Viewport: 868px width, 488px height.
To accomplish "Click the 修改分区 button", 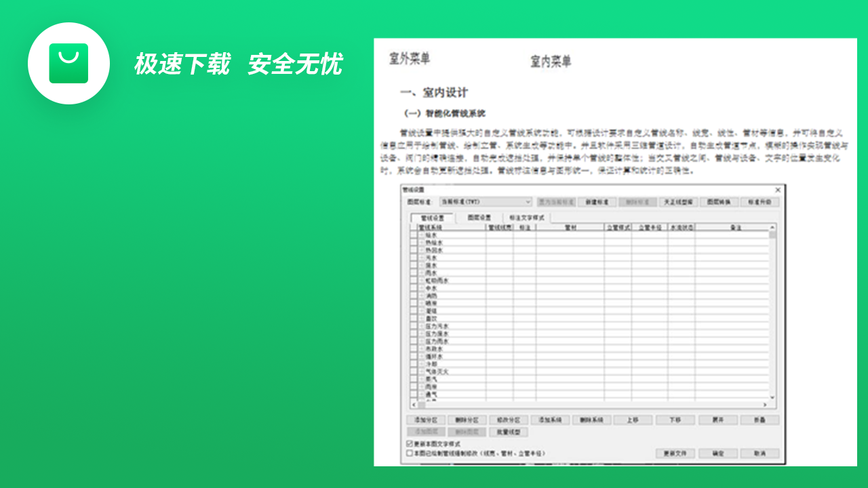I will pyautogui.click(x=509, y=420).
